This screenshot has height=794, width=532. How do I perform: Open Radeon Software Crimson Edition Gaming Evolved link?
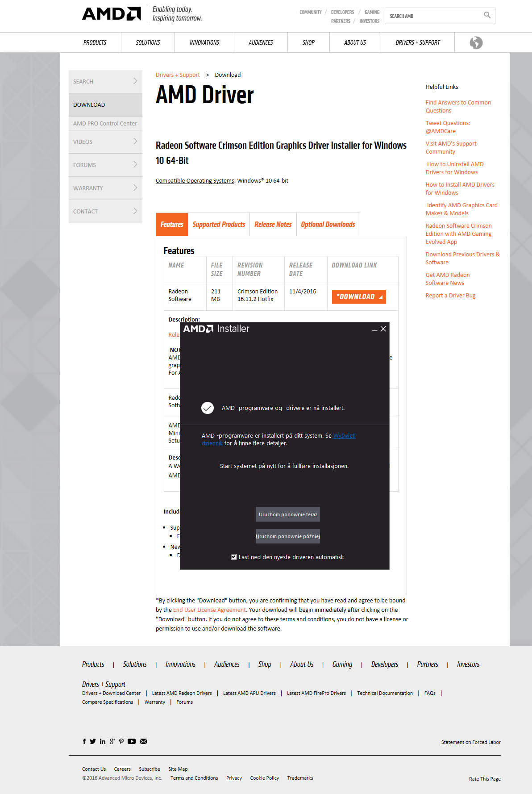(458, 234)
